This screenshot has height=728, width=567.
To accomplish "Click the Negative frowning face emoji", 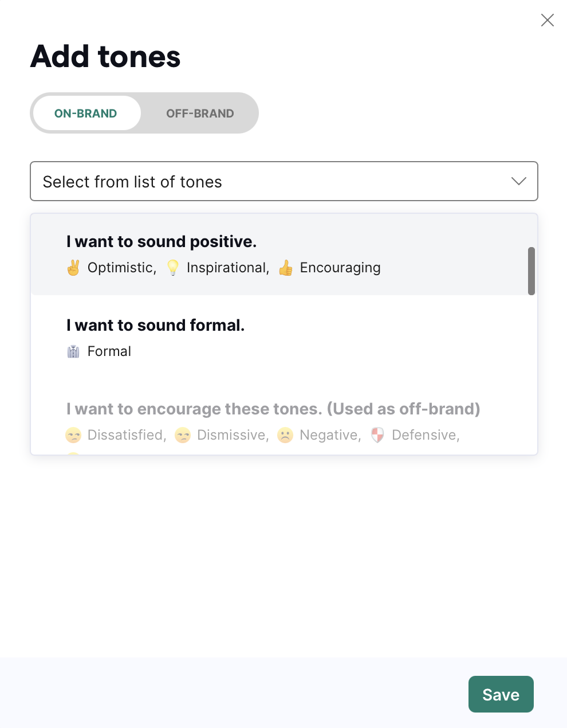I will click(x=285, y=435).
